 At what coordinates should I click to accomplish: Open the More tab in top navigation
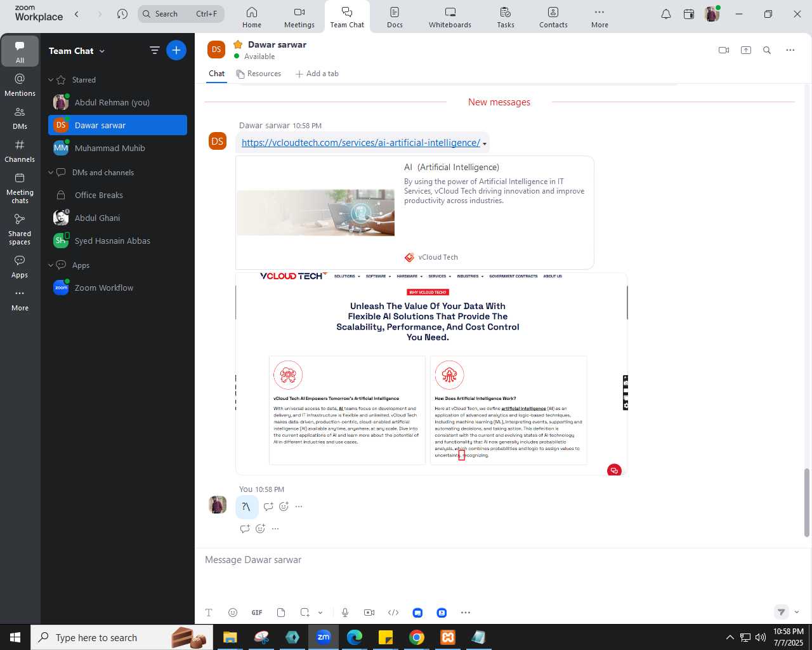(x=599, y=17)
